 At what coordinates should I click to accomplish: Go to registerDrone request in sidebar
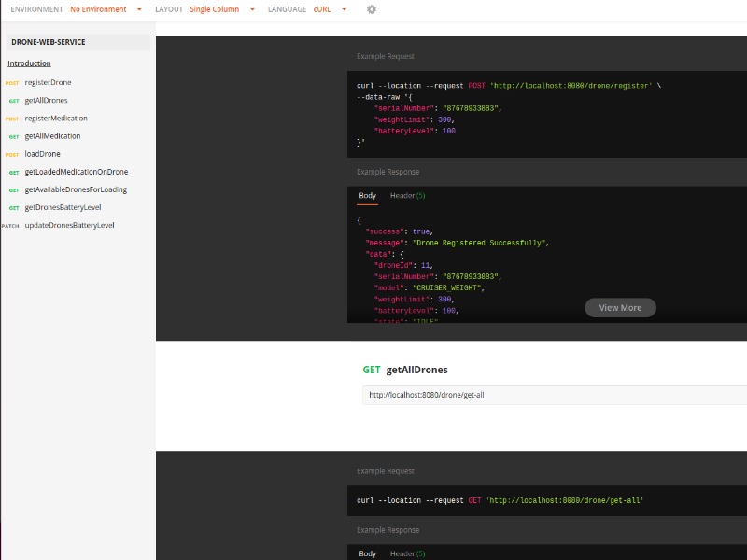coord(48,82)
